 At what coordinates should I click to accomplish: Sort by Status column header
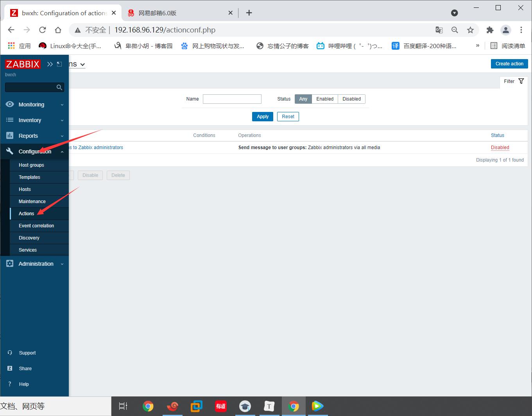(x=498, y=135)
